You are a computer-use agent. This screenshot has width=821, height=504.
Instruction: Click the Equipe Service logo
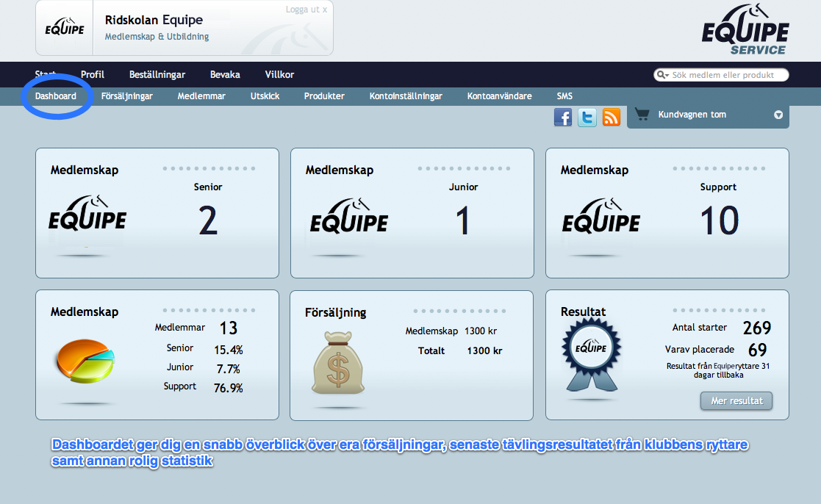[745, 29]
